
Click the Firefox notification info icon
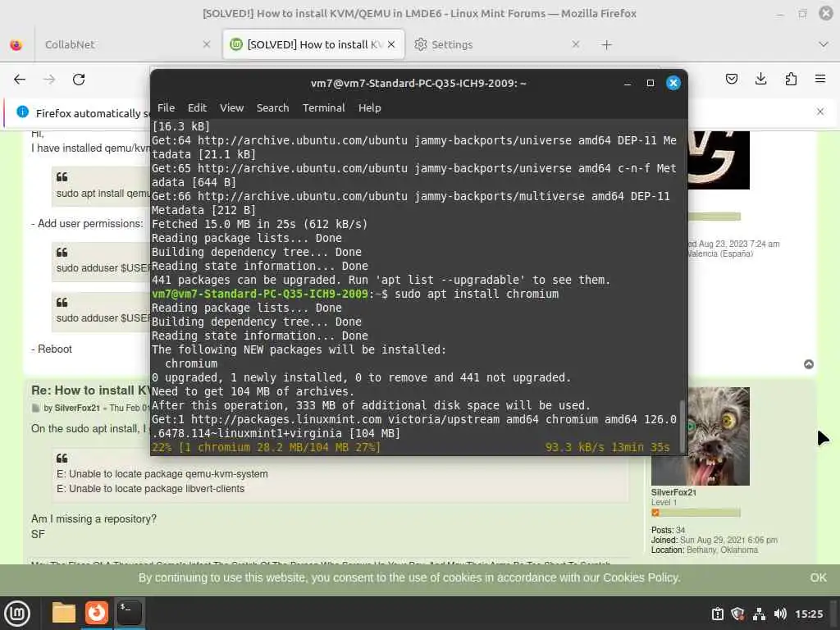click(22, 112)
